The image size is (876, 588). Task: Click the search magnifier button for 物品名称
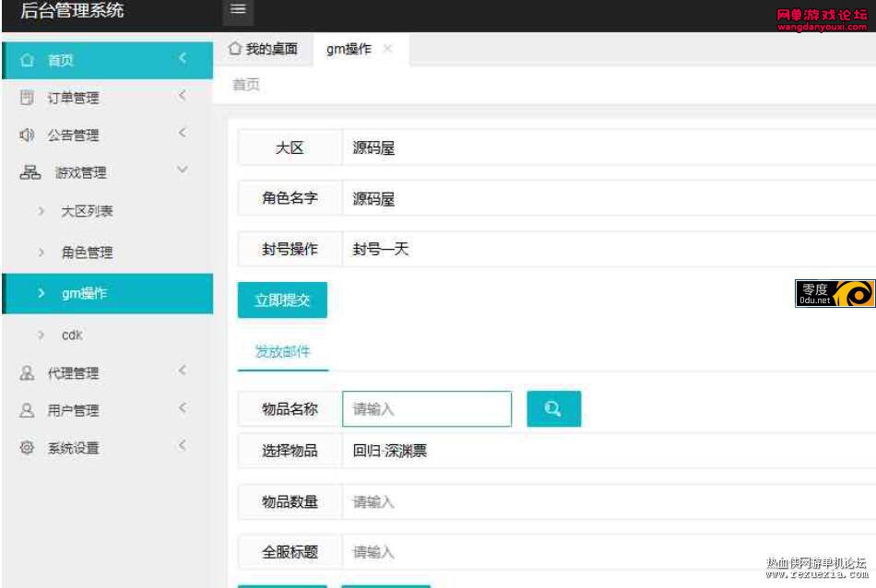pos(553,409)
